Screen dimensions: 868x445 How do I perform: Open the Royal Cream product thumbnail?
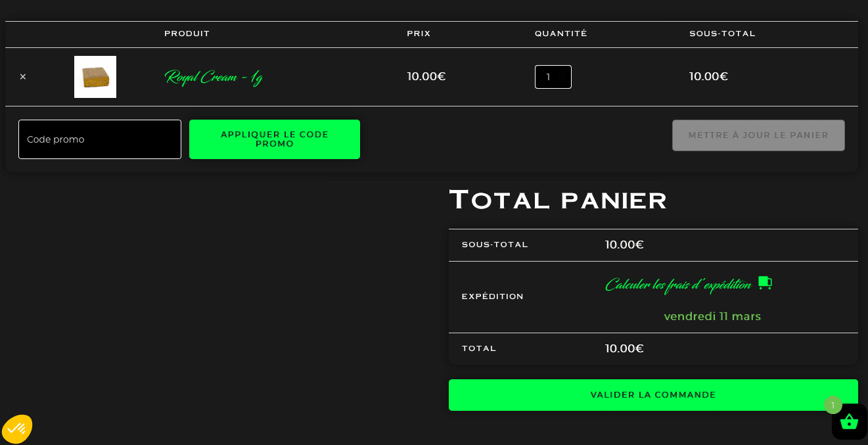click(x=95, y=77)
